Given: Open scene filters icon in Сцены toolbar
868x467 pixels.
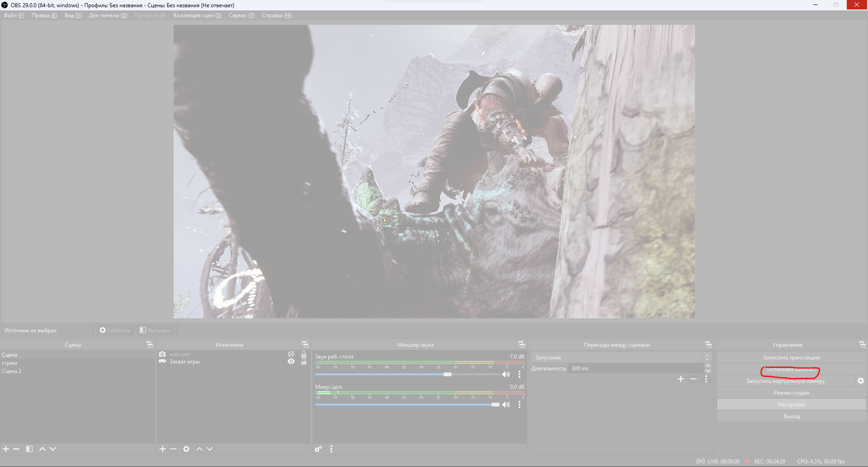Looking at the screenshot, I should (x=29, y=449).
